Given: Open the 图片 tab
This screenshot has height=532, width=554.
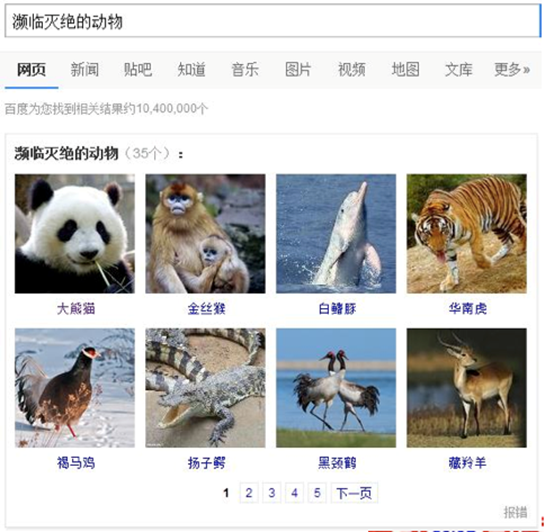Looking at the screenshot, I should coord(298,69).
